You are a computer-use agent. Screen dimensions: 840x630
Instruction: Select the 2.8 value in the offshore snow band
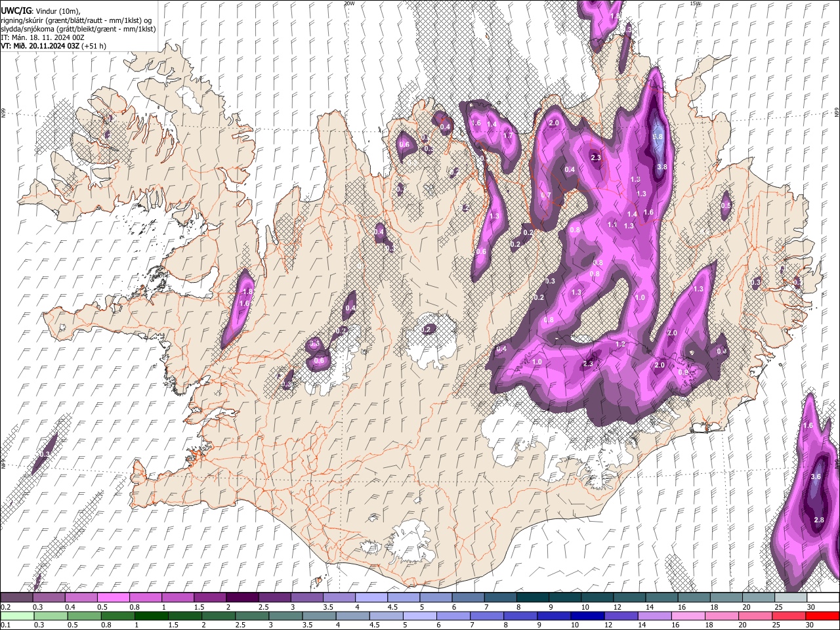[x=818, y=520]
